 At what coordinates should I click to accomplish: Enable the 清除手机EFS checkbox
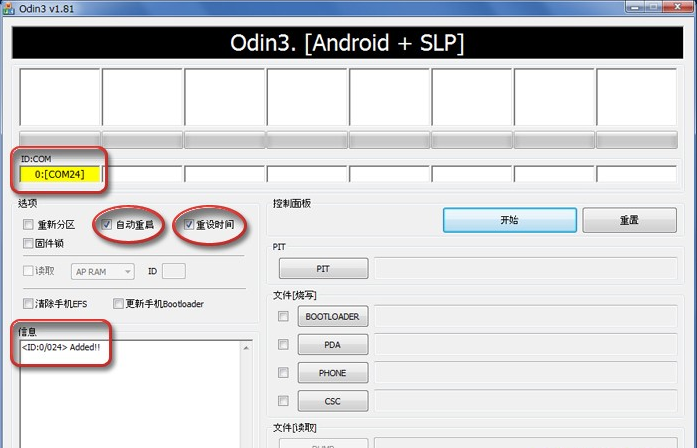click(28, 304)
